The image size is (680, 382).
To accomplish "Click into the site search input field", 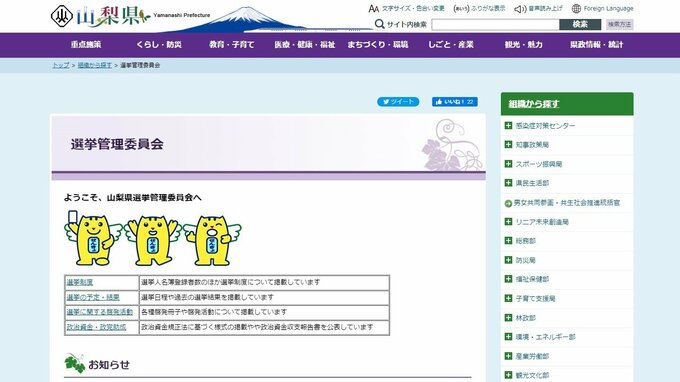I will (495, 24).
